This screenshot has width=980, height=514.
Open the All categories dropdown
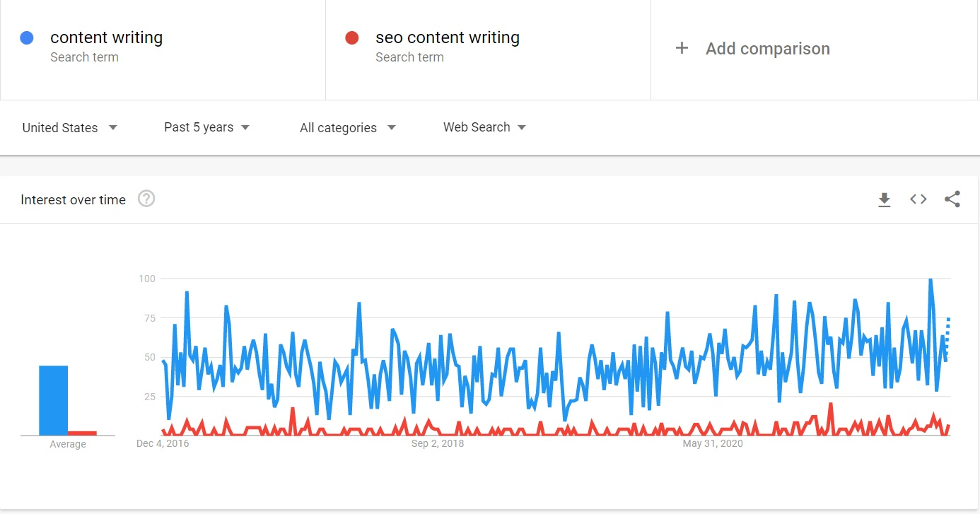(x=348, y=128)
